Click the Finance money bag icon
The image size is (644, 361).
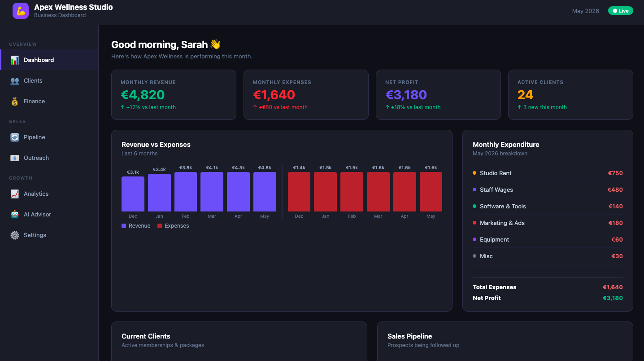(15, 101)
